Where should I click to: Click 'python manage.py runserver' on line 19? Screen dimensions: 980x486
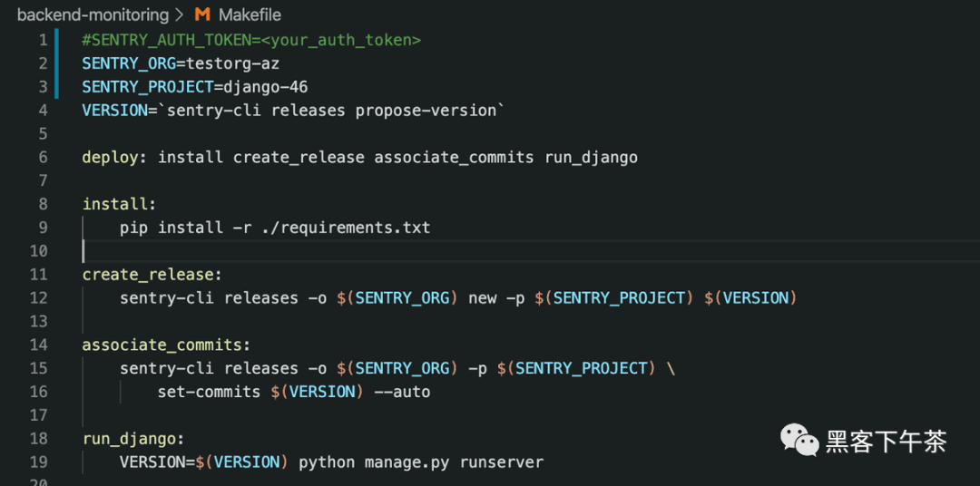coord(421,462)
